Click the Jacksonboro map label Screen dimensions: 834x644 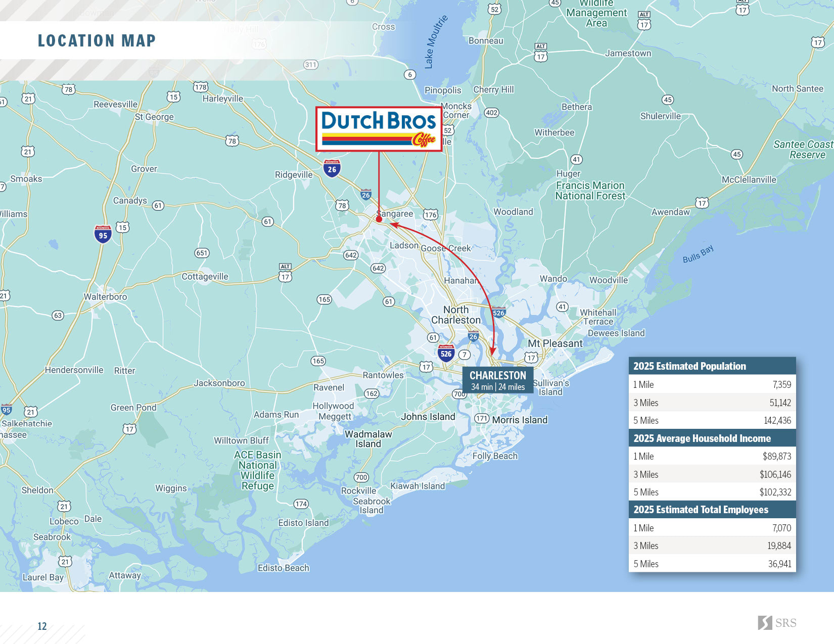click(219, 383)
